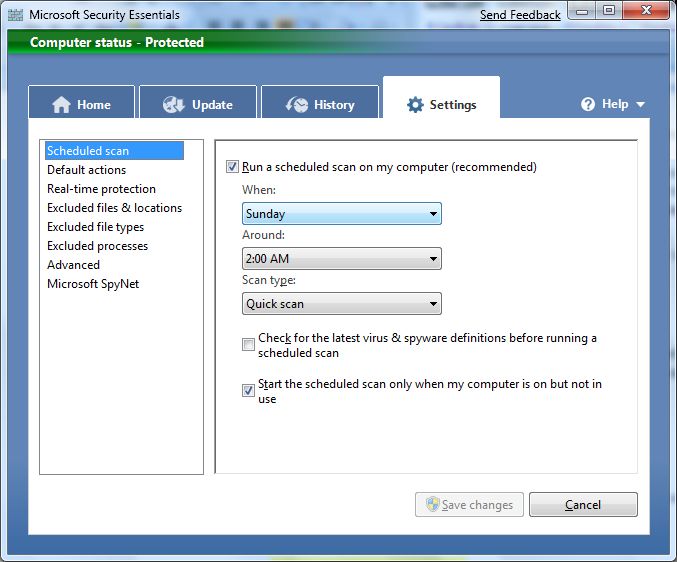Image resolution: width=677 pixels, height=562 pixels.
Task: Click the Settings gear icon
Action: coord(415,104)
